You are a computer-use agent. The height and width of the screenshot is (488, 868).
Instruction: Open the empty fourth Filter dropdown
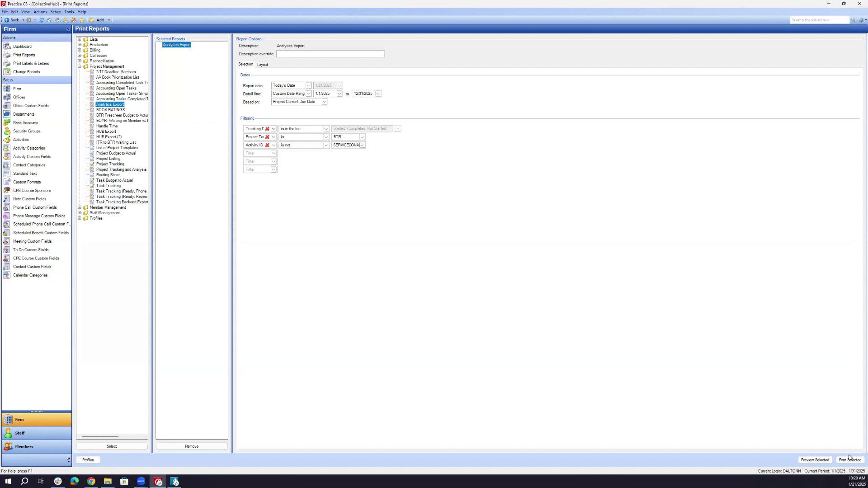273,153
